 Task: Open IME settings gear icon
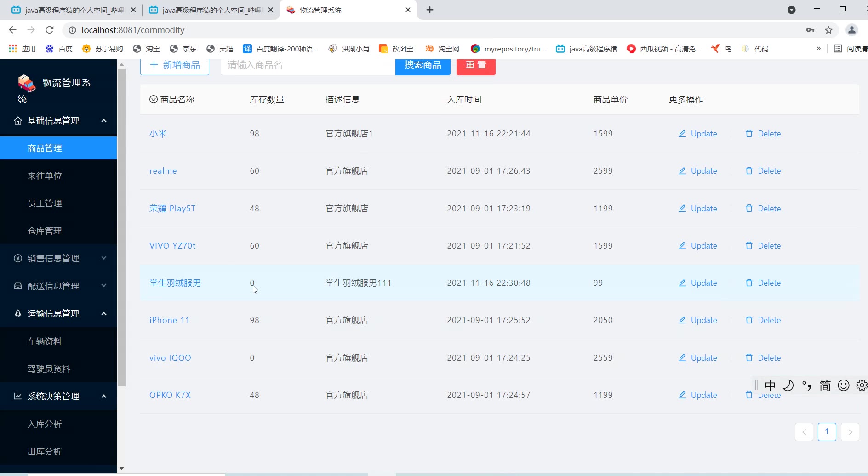[862, 385]
